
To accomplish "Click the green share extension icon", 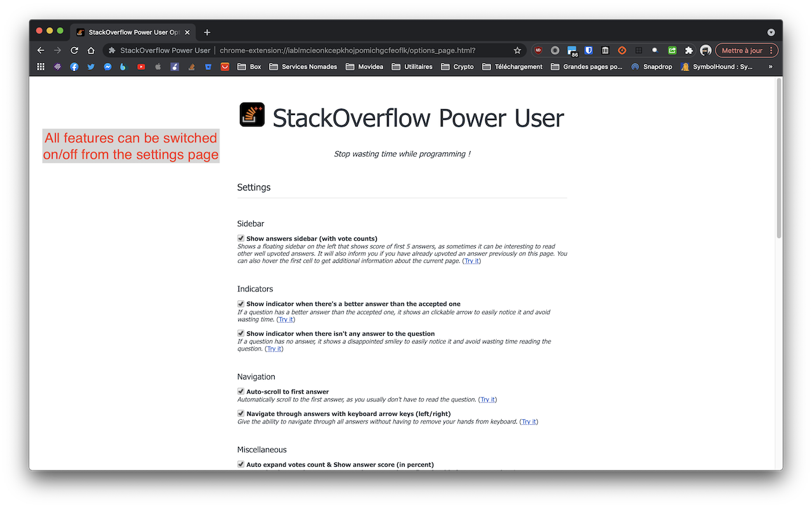I will 672,50.
